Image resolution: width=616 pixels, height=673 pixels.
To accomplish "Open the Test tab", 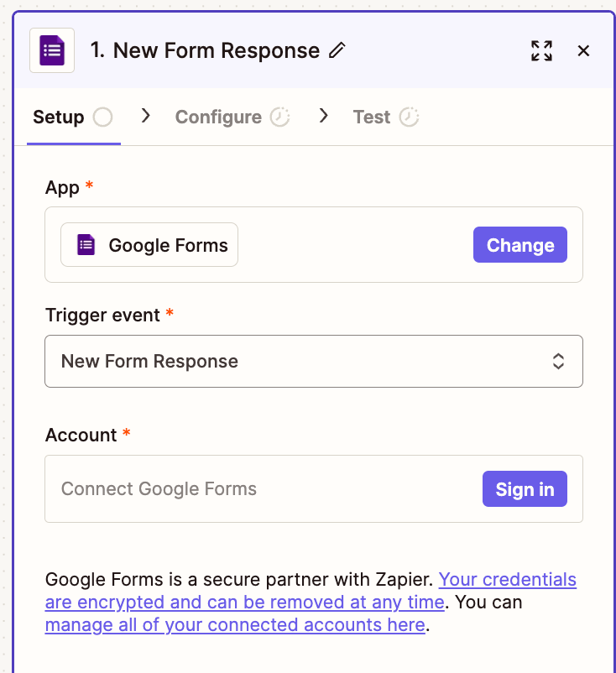I will coord(372,117).
